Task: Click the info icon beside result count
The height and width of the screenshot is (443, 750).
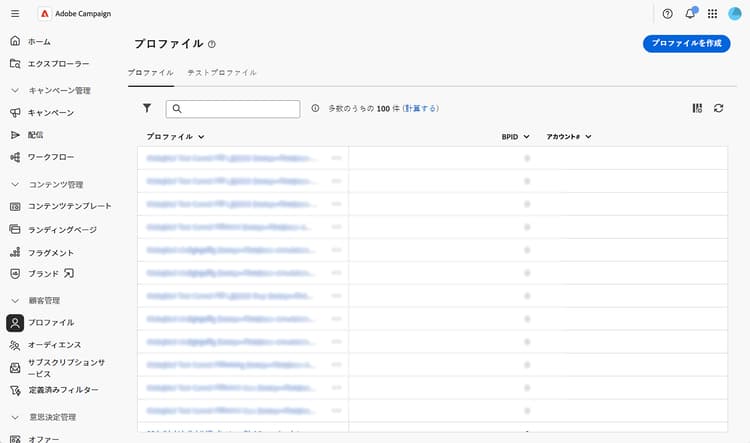Action: click(315, 108)
